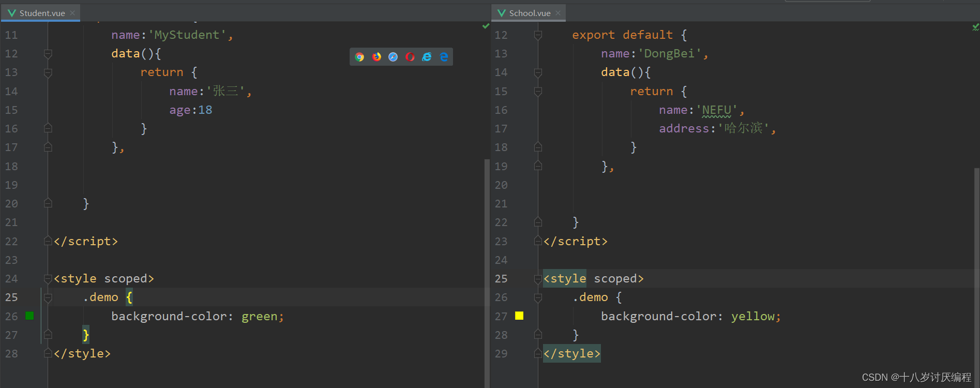Open preview in Internet Explorer icon

427,57
